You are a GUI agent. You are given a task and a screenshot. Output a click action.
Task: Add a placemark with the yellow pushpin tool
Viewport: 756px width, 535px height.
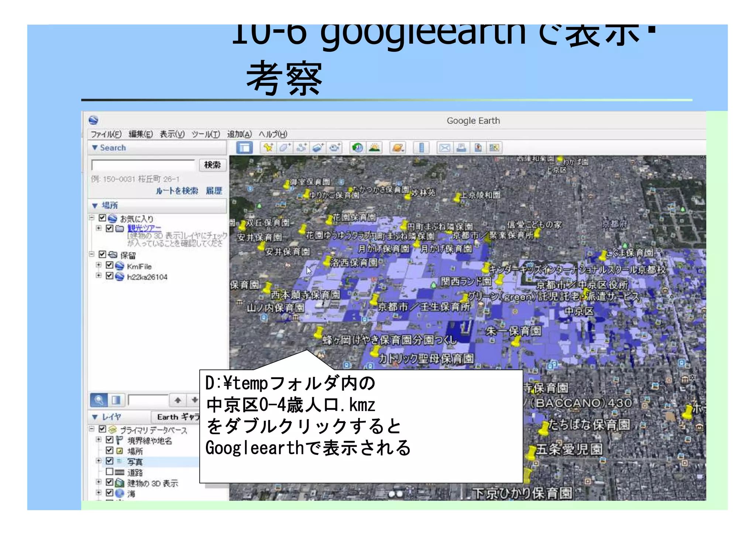(x=268, y=148)
